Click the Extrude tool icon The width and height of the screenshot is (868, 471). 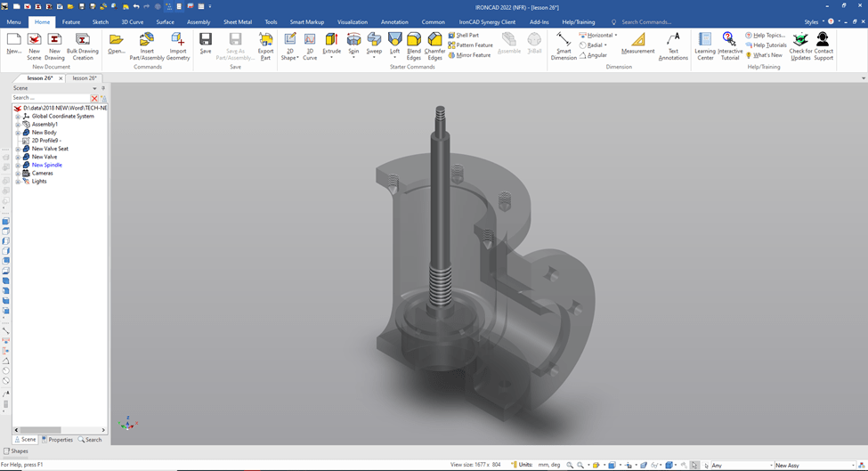(331, 40)
